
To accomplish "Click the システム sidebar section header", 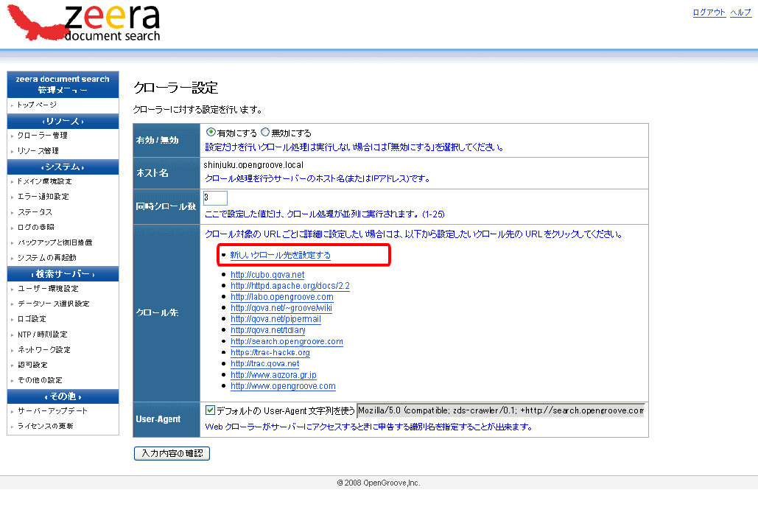I will 63,167.
